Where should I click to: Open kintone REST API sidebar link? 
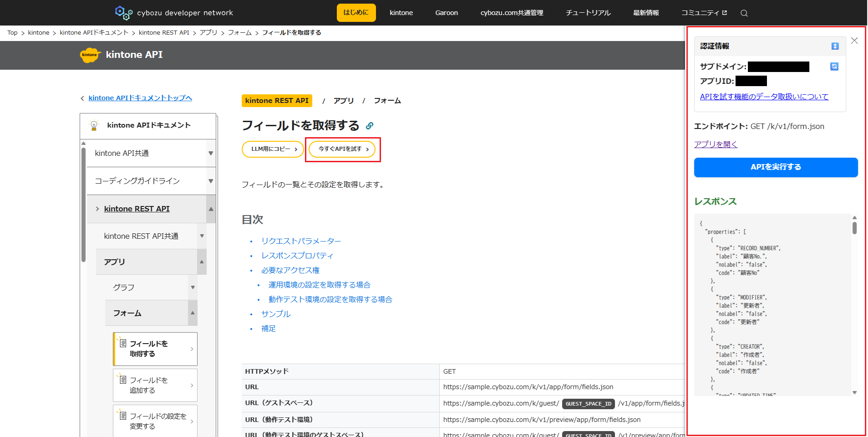click(x=137, y=209)
